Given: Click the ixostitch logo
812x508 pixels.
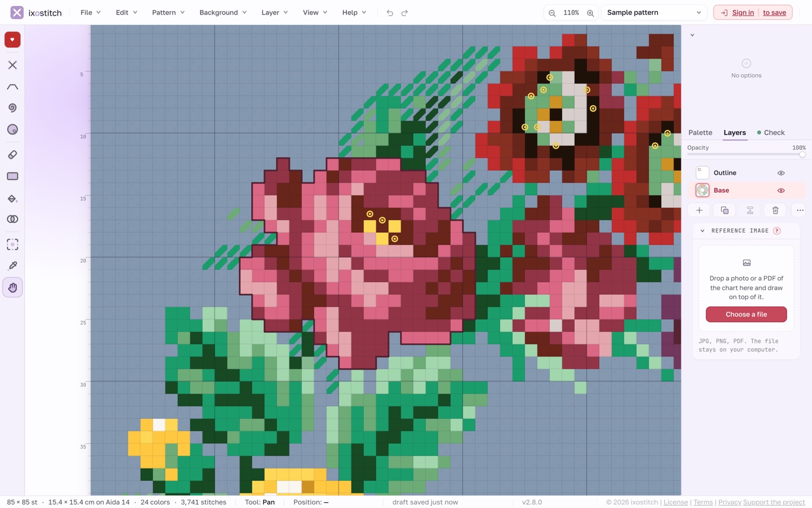Looking at the screenshot, I should (36, 13).
